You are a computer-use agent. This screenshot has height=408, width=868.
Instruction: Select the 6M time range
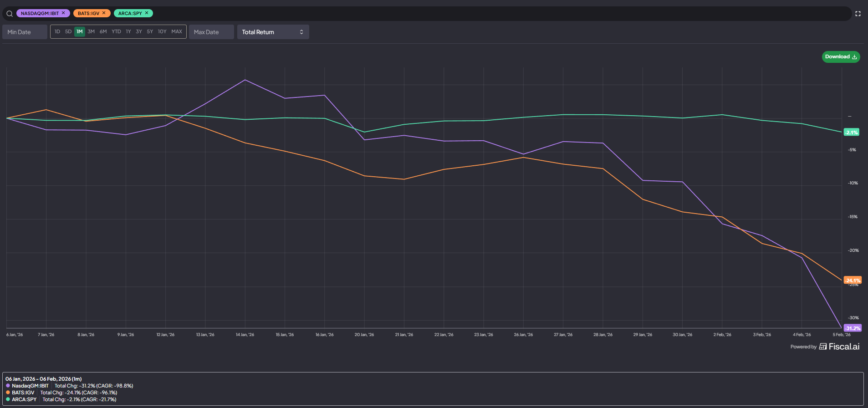click(x=103, y=31)
